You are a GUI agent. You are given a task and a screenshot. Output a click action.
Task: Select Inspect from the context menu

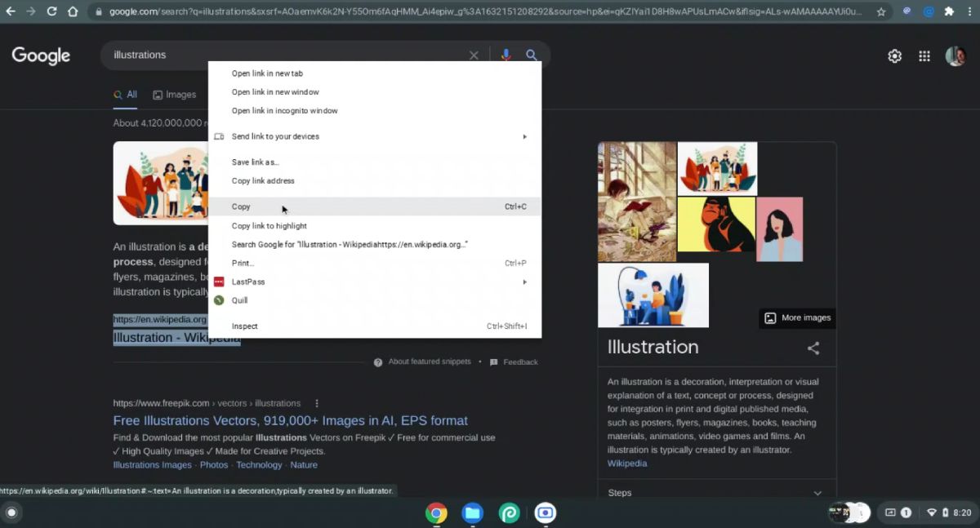(244, 326)
